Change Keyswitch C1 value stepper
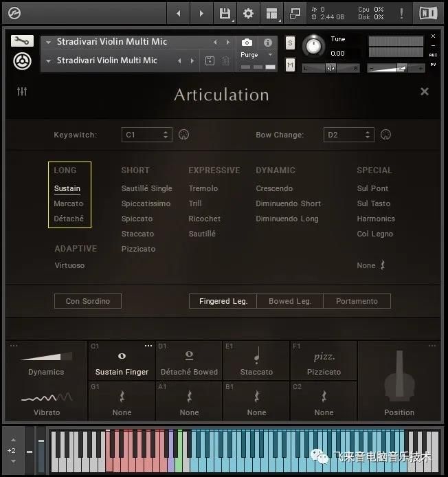 166,135
